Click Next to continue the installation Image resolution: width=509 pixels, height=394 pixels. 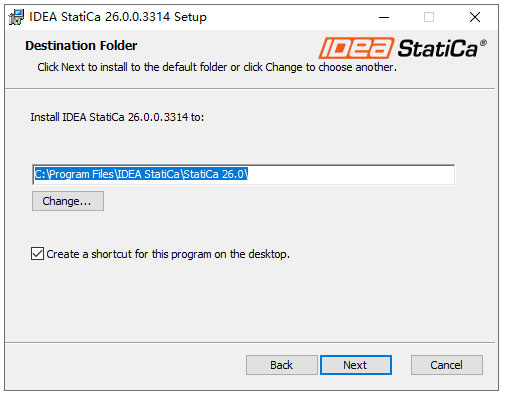(x=356, y=365)
